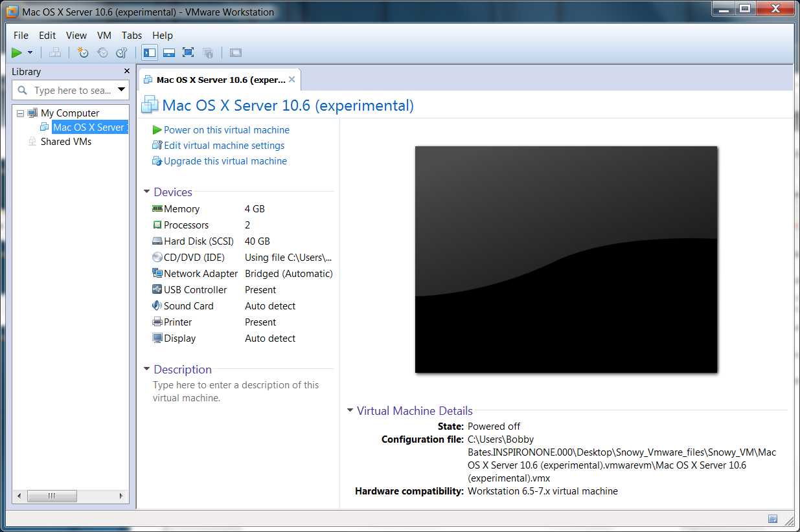Open the View menu
This screenshot has width=800, height=532.
click(76, 36)
